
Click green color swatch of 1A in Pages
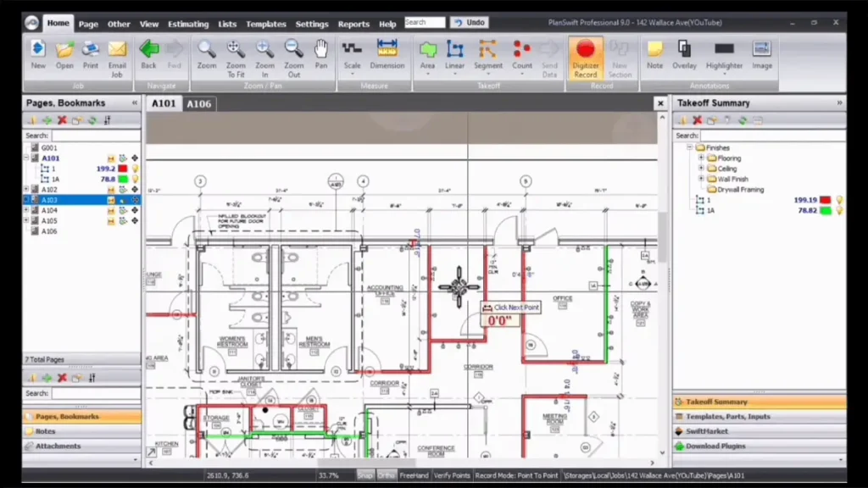coord(123,180)
